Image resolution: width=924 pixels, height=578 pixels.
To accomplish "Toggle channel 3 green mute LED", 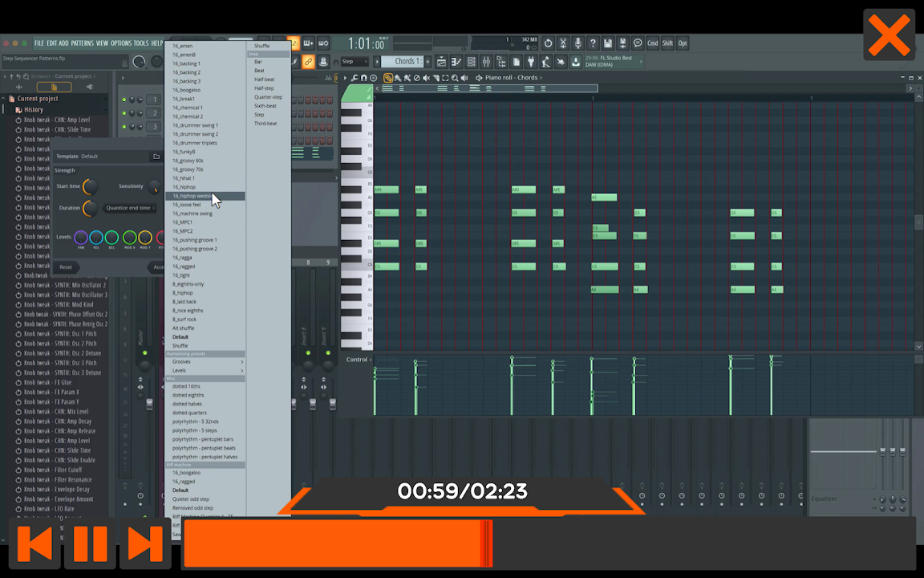I will click(x=124, y=127).
